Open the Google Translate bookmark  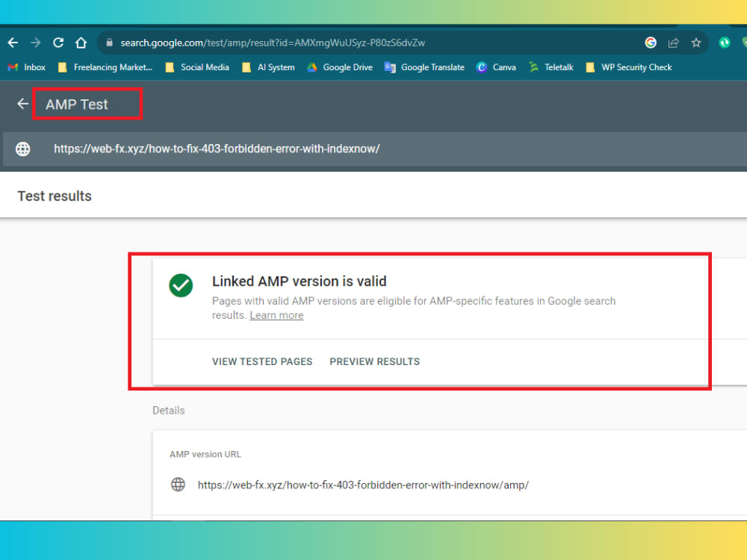424,67
